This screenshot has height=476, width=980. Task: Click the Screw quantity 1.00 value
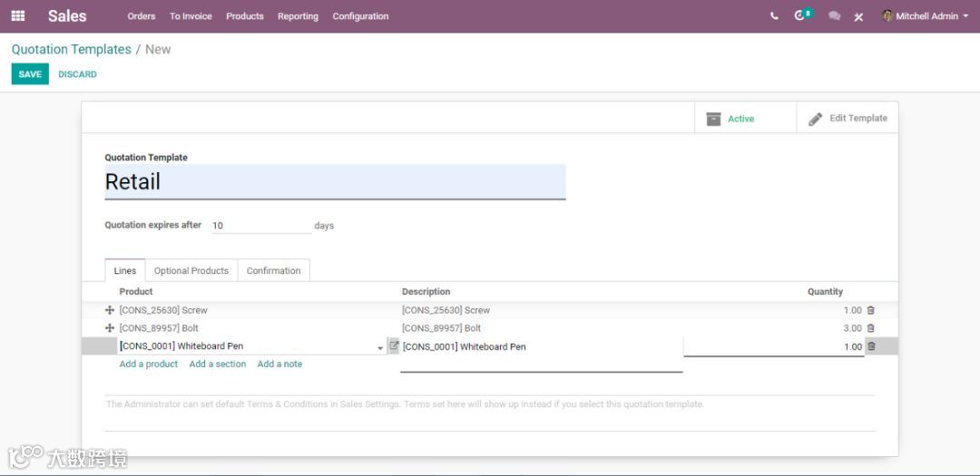pos(852,310)
